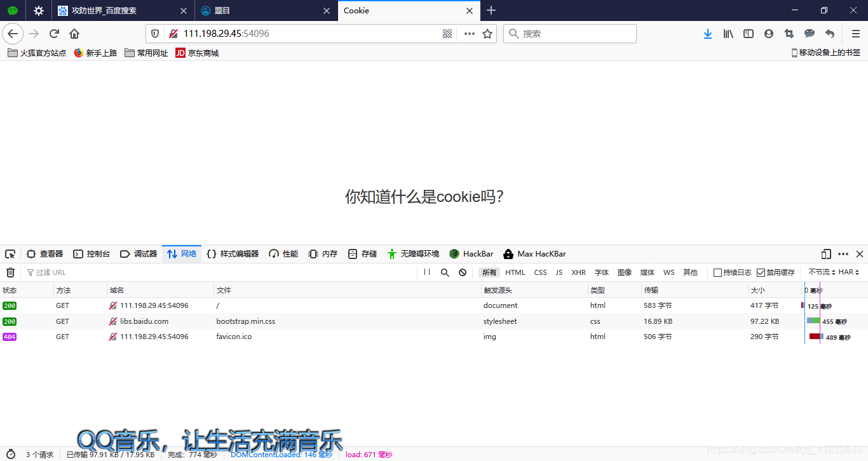Filter requests by 所有 type

click(489, 272)
